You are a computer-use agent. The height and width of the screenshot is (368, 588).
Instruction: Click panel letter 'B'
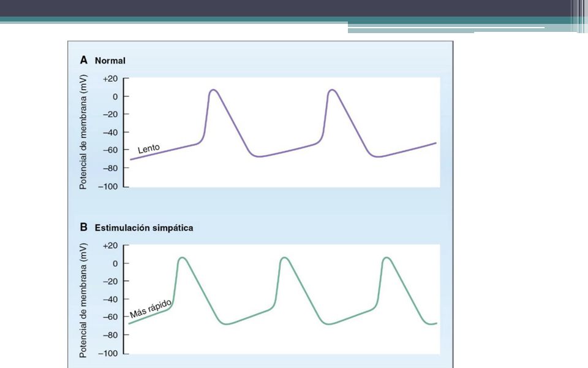83,227
